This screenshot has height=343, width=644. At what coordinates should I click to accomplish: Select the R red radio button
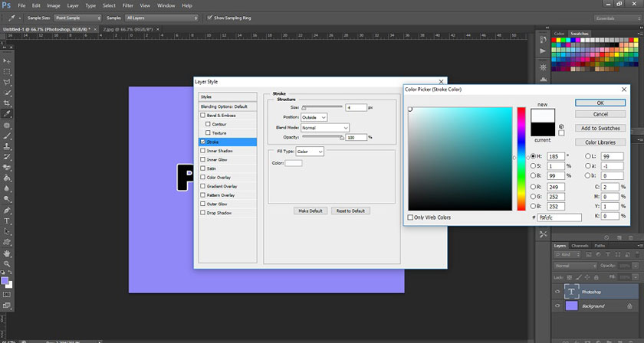coord(533,187)
